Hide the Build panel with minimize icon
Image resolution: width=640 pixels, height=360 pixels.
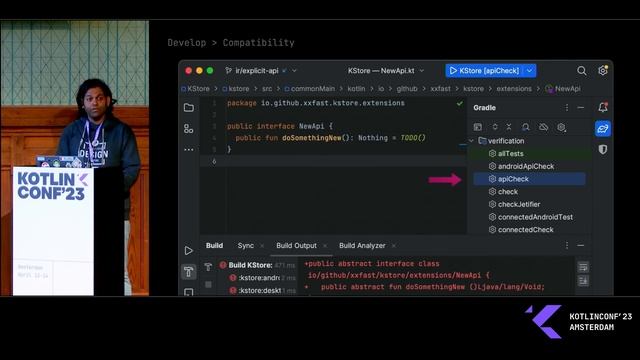[x=581, y=245]
